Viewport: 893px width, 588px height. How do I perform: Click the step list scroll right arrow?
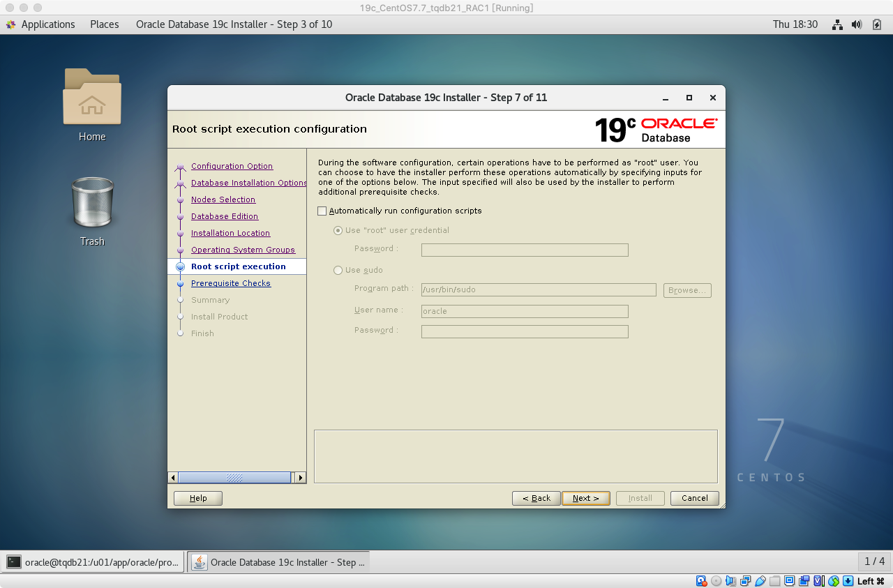(301, 478)
